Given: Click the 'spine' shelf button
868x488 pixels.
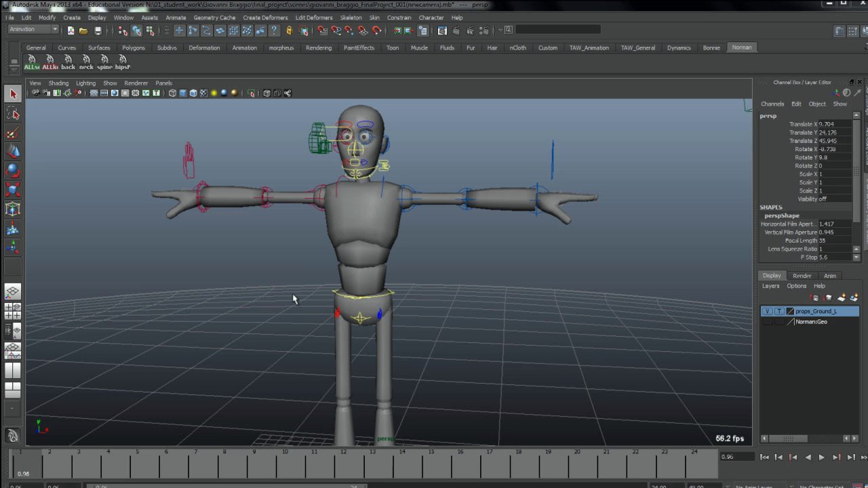Looking at the screenshot, I should click(104, 62).
